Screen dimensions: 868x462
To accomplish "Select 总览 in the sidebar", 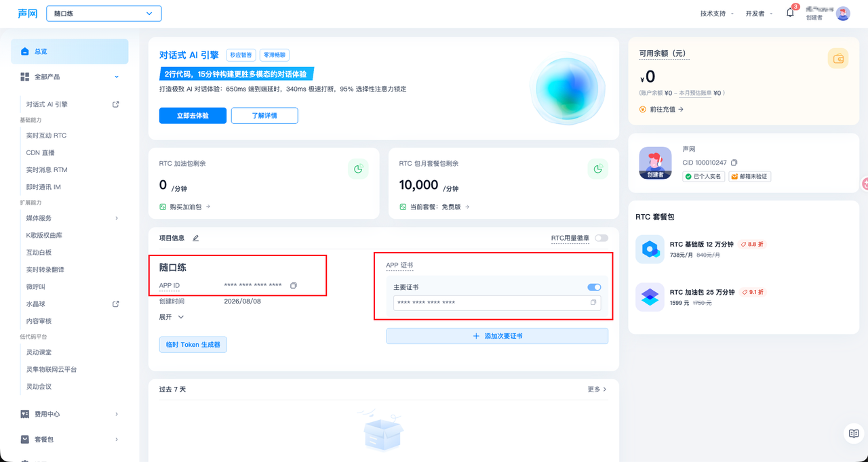I will (70, 51).
